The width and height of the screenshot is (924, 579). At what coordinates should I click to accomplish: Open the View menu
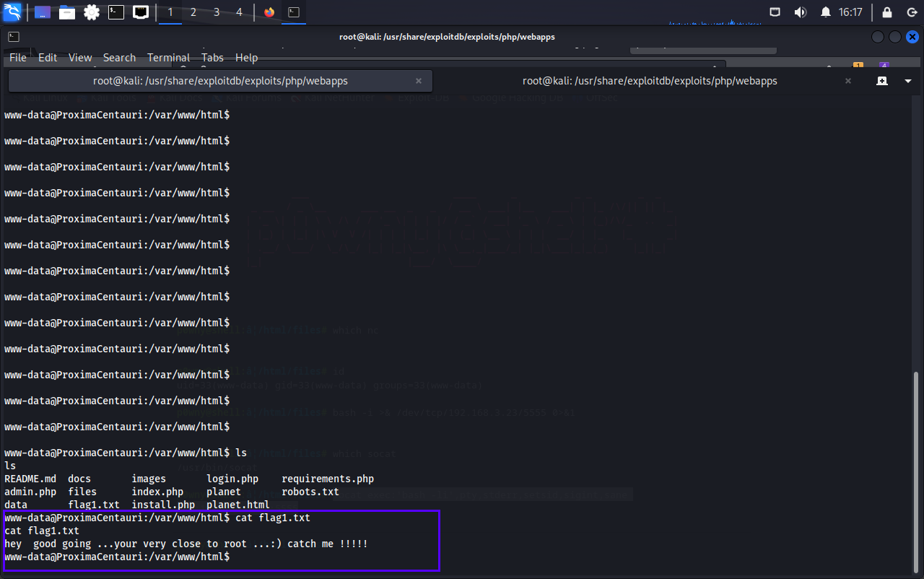point(80,58)
